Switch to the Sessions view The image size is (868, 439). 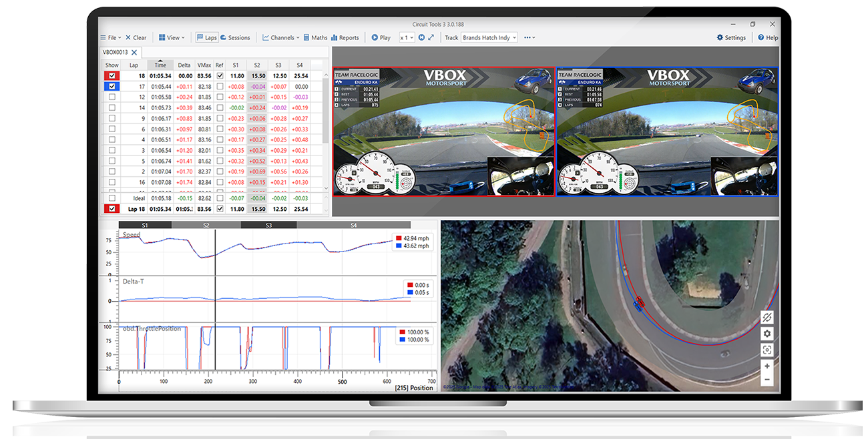click(235, 38)
